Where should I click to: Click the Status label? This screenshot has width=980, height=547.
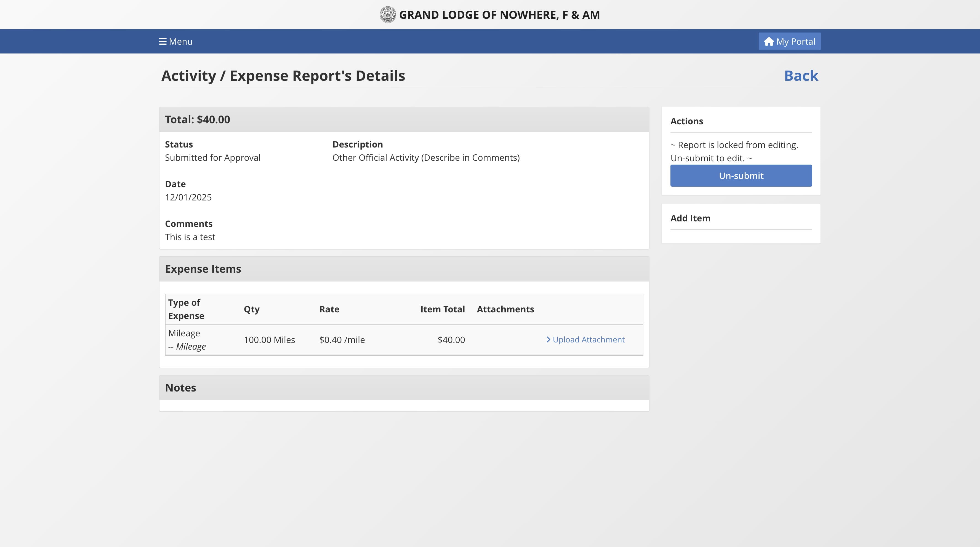pyautogui.click(x=179, y=144)
